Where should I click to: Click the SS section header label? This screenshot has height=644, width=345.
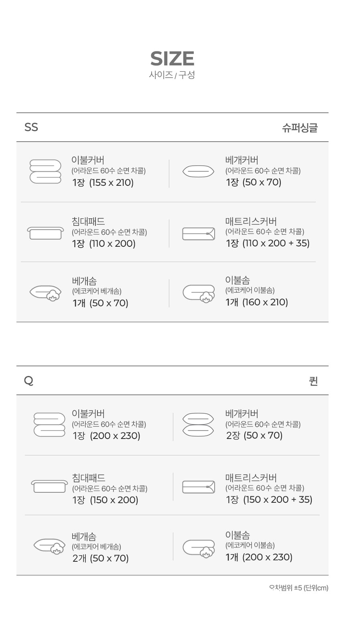31,127
